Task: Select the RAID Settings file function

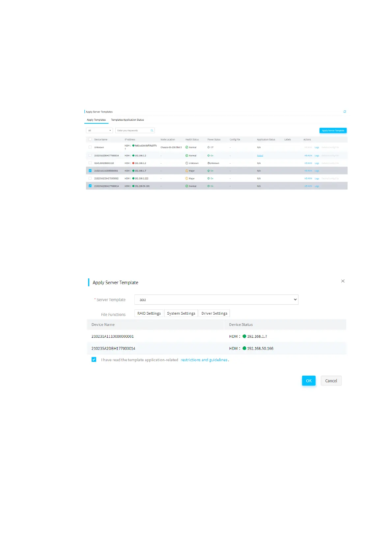Action: [149, 313]
